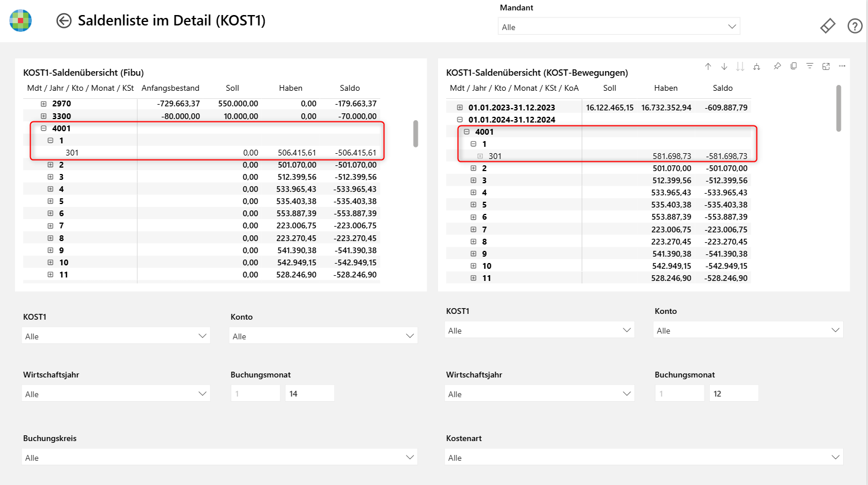Click the back arrow next to the title
Screen dimensions: 868x485
pyautogui.click(x=64, y=21)
